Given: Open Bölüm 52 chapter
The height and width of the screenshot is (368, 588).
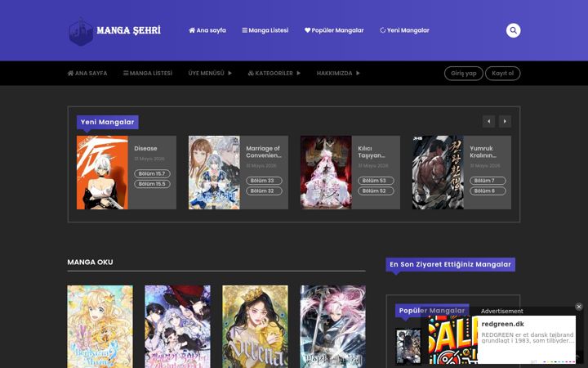Looking at the screenshot, I should click(376, 191).
